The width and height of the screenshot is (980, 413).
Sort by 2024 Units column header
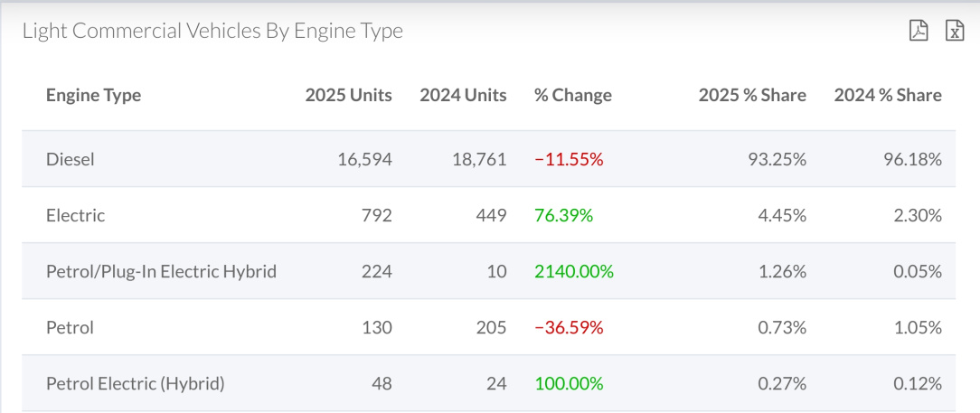463,95
